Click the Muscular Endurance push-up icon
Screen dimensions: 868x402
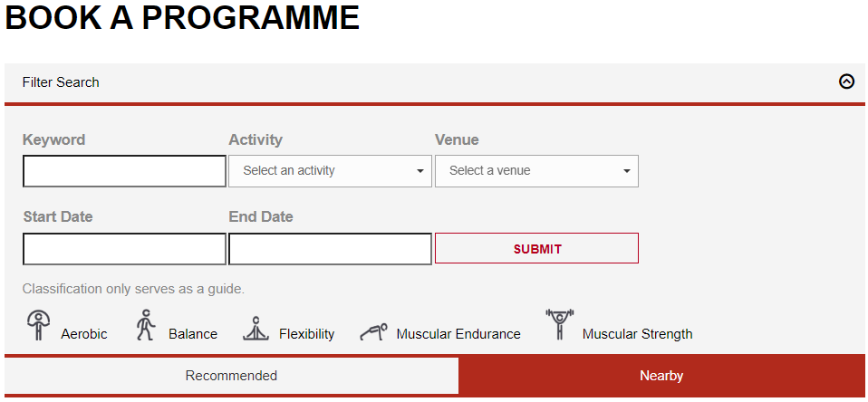click(x=373, y=331)
